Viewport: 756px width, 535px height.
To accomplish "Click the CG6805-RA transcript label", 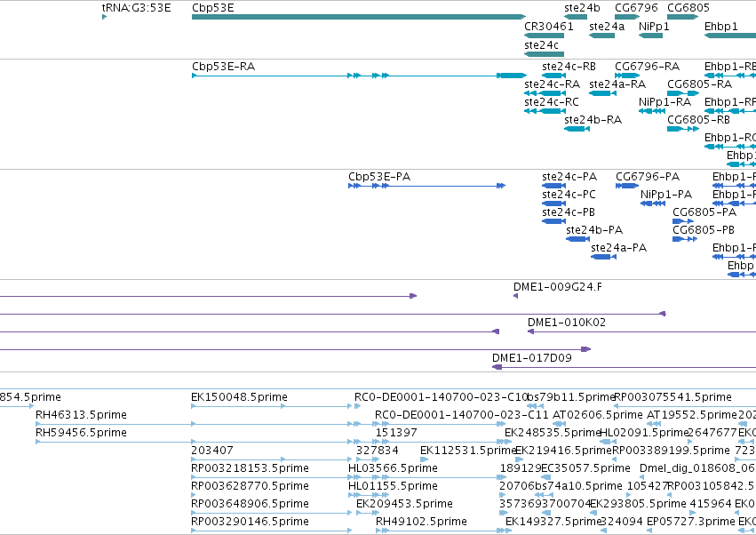I will click(x=700, y=84).
